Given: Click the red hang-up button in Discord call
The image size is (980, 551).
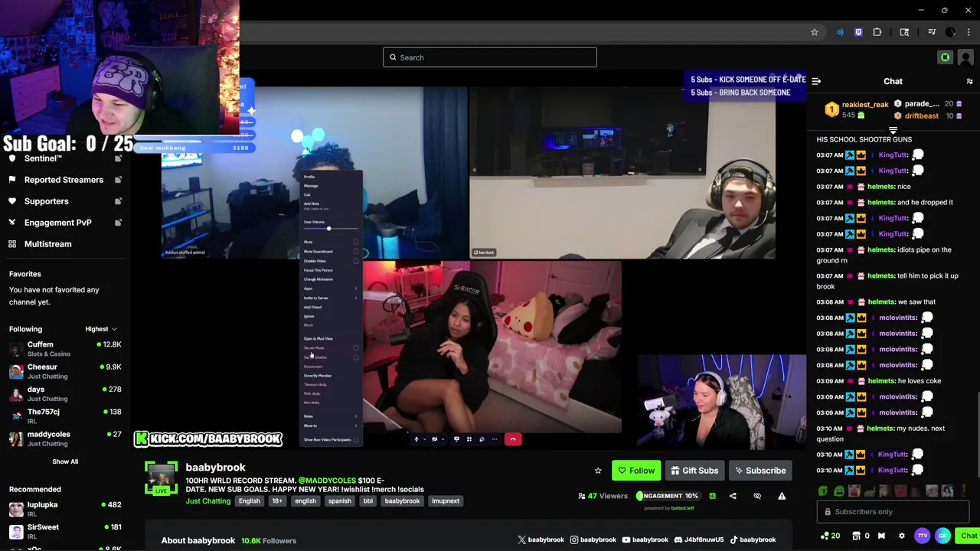Looking at the screenshot, I should pos(513,439).
